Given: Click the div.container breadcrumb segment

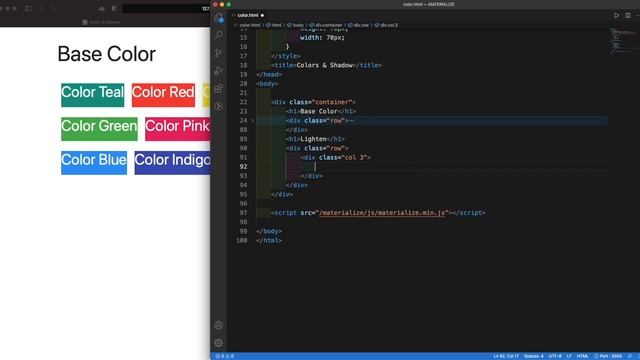Looking at the screenshot, I should tap(326, 25).
